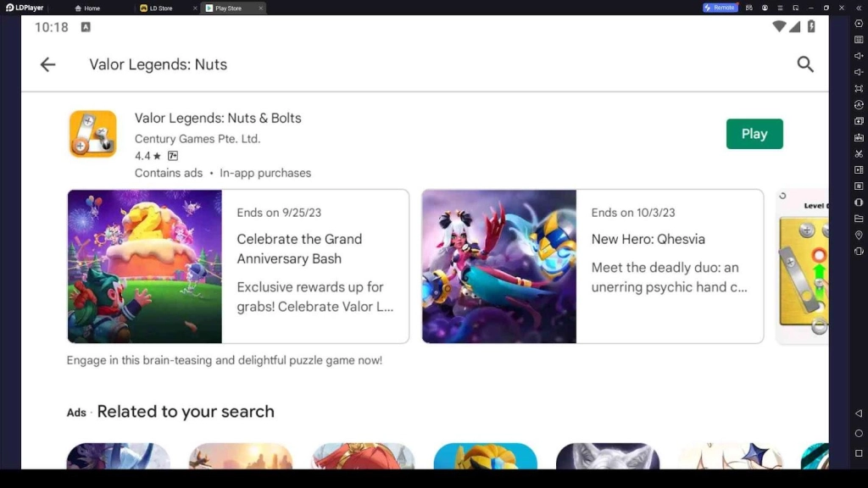Switch to the LD Store tab
868x488 pixels.
(161, 8)
